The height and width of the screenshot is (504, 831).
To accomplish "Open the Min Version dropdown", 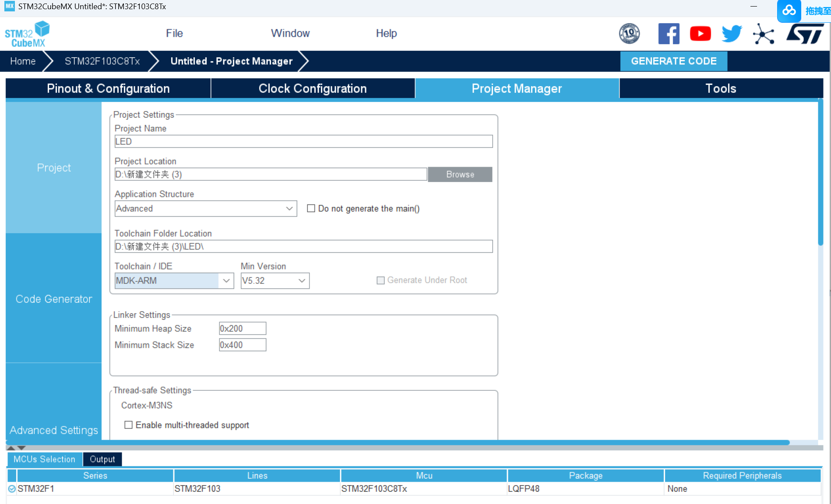I will pyautogui.click(x=275, y=281).
